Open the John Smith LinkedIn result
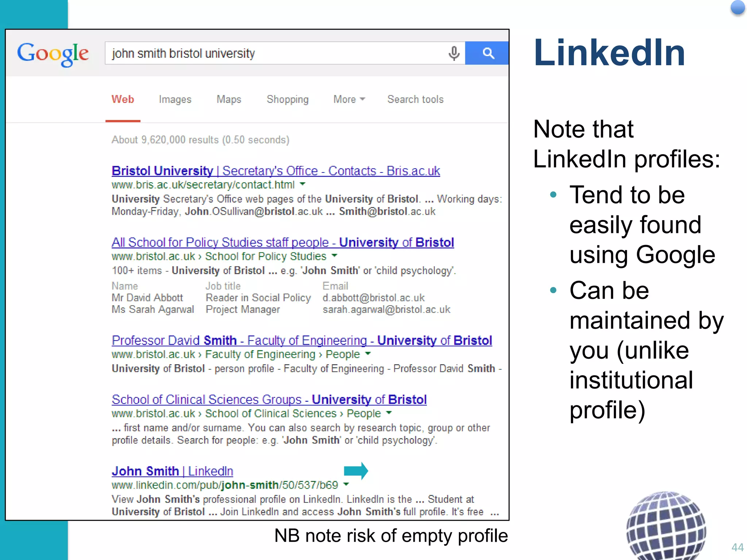Screen dimensions: 747x560 point(172,471)
